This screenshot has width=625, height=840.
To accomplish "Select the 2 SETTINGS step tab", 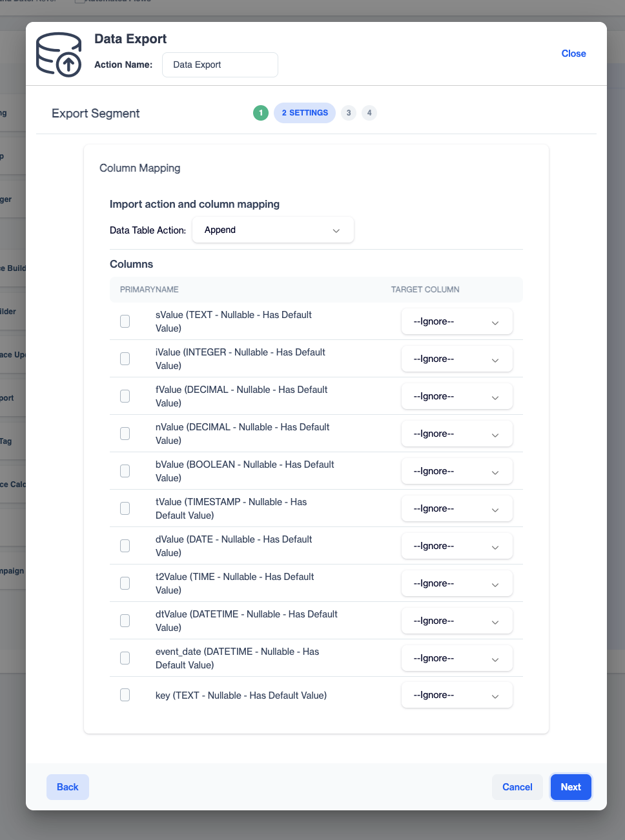I will 305,113.
